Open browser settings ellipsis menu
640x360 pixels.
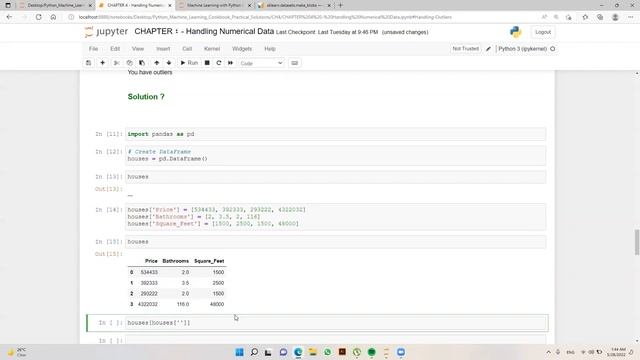pos(631,17)
